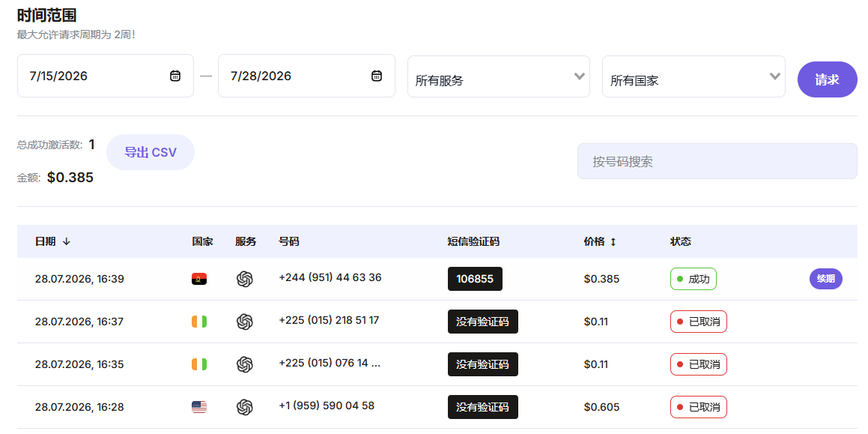Click 没有验证码 in the +1 (959) row
The height and width of the screenshot is (434, 868).
(483, 407)
